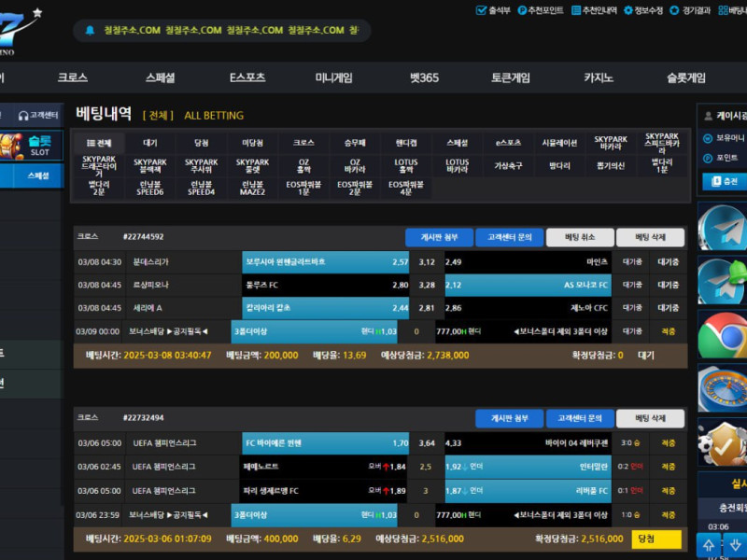The width and height of the screenshot is (747, 560).
Task: Open the 카지노 navigation menu
Action: (599, 78)
